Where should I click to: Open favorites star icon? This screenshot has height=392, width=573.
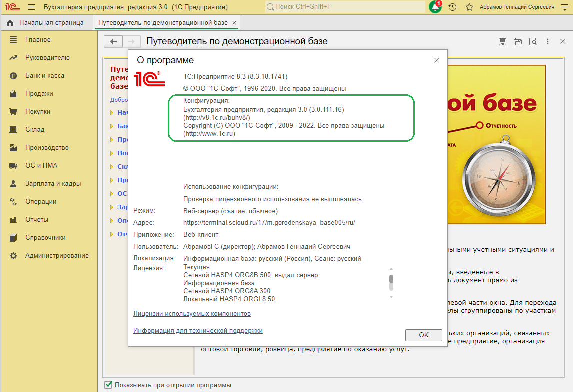click(x=469, y=7)
